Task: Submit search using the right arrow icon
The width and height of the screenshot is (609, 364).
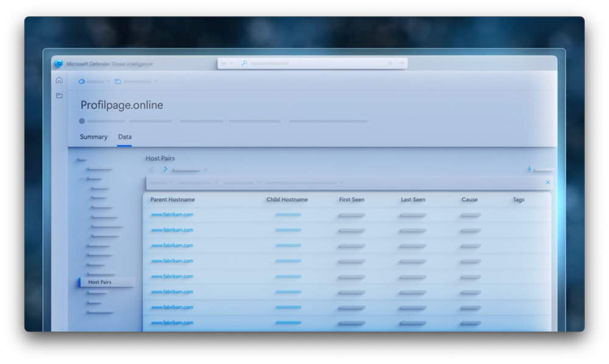Action: tap(401, 63)
